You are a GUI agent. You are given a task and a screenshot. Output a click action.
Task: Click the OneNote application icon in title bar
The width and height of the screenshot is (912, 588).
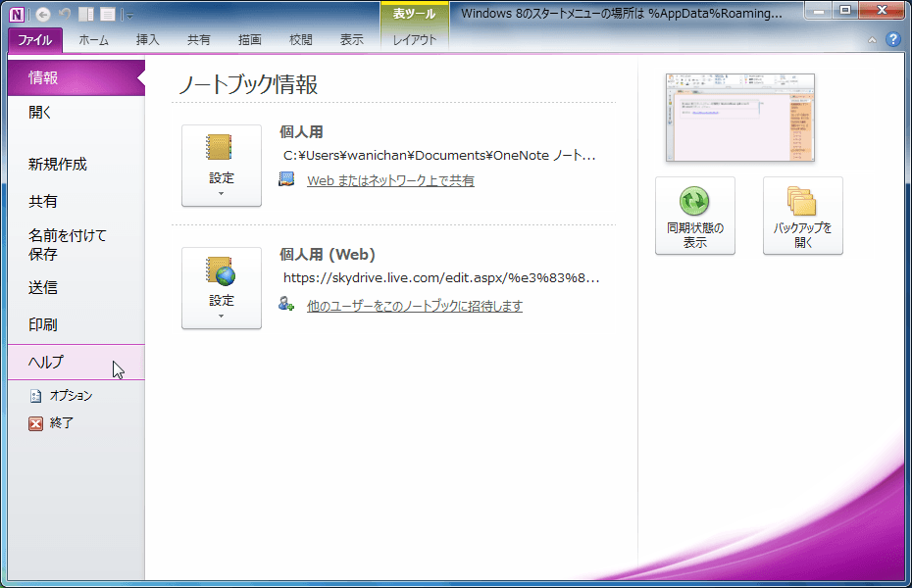pyautogui.click(x=17, y=15)
